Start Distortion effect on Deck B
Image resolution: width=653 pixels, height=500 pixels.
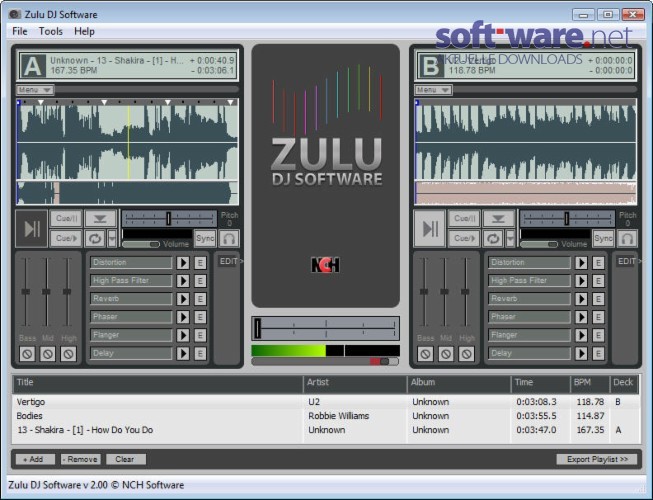click(581, 263)
